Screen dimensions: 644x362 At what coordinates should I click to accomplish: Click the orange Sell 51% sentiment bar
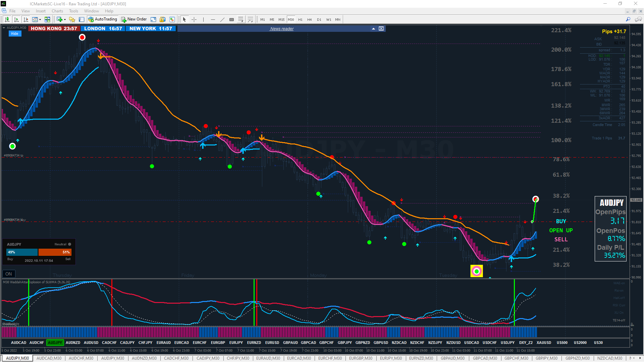[x=55, y=252]
